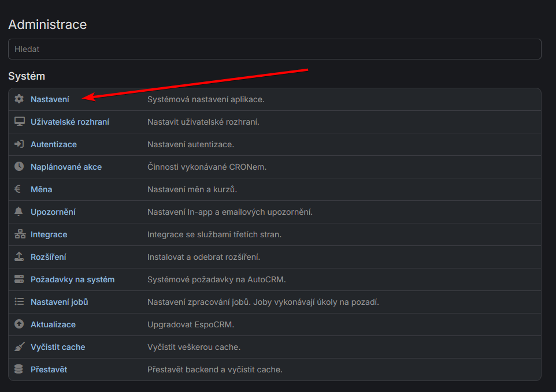The height and width of the screenshot is (392, 556).
Task: Go to Naplánované akce settings
Action: [66, 167]
